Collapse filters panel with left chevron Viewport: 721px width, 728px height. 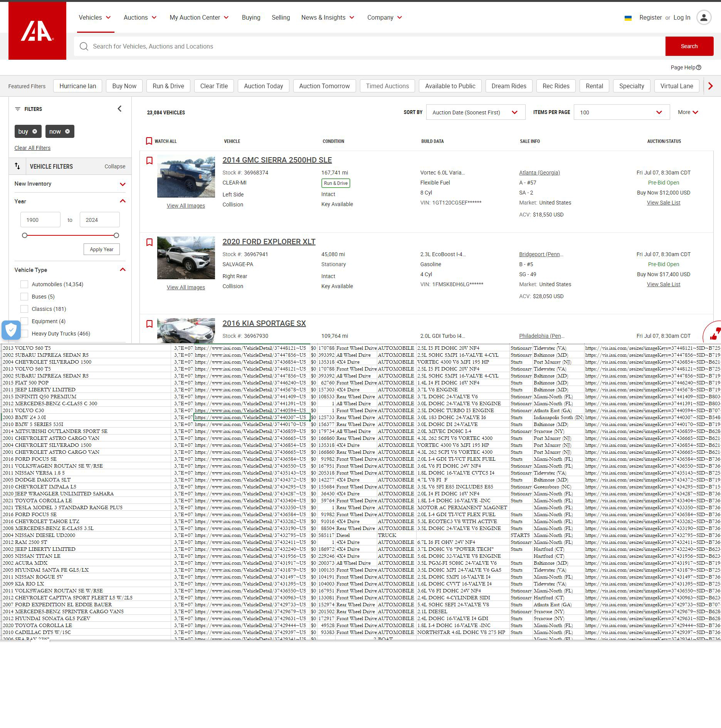pyautogui.click(x=119, y=109)
